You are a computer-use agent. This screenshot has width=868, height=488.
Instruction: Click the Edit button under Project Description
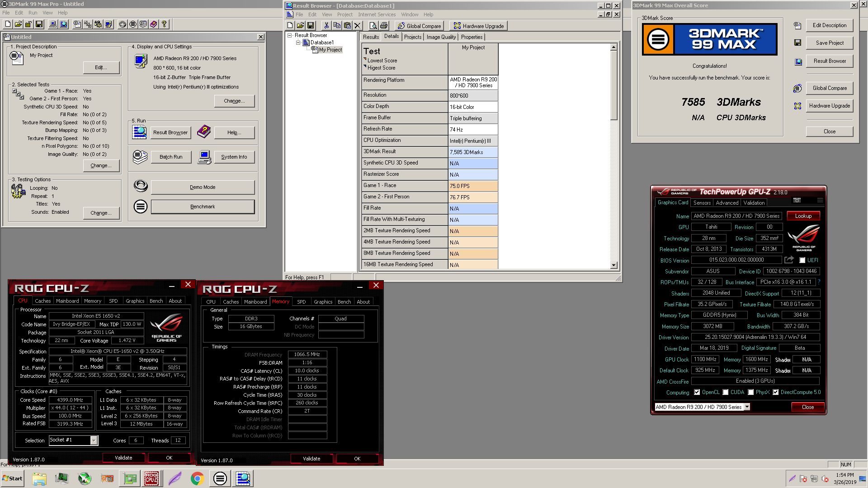pyautogui.click(x=101, y=68)
